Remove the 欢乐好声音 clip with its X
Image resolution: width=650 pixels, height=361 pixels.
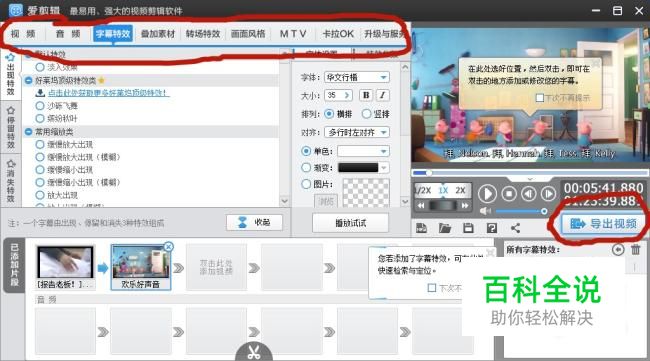168,247
